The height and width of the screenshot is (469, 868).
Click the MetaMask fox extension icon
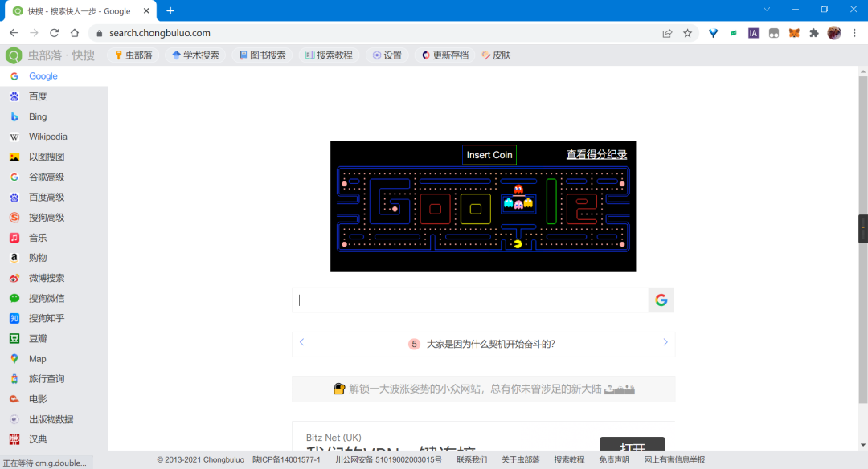pos(794,33)
